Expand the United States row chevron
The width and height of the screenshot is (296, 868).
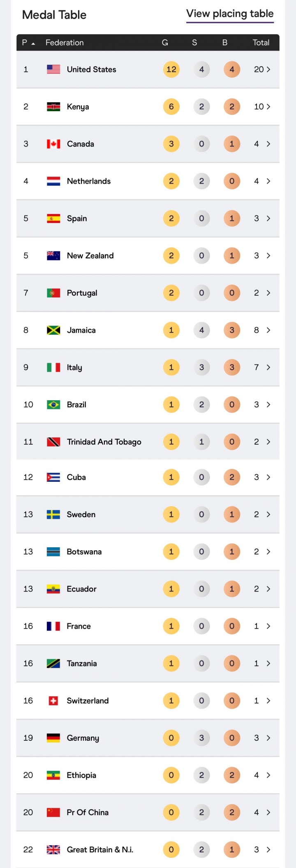point(268,70)
